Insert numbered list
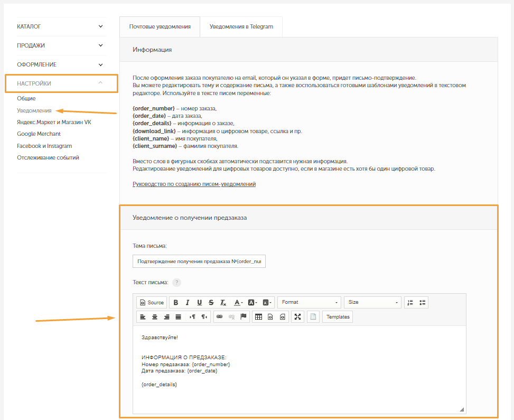This screenshot has height=420, width=514. click(410, 302)
